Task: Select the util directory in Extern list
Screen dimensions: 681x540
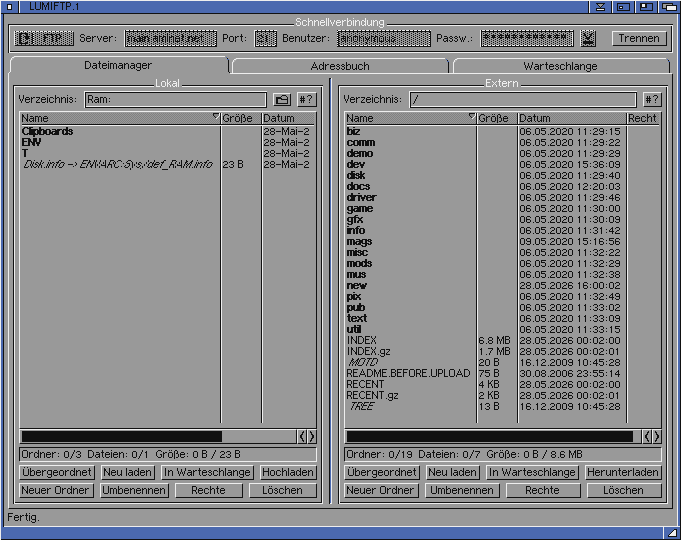Action: (502, 329)
